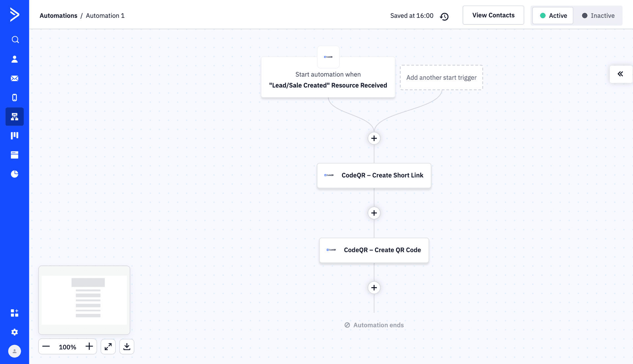This screenshot has width=633, height=364.
Task: Zoom in with the plus stepper
Action: coord(89,347)
